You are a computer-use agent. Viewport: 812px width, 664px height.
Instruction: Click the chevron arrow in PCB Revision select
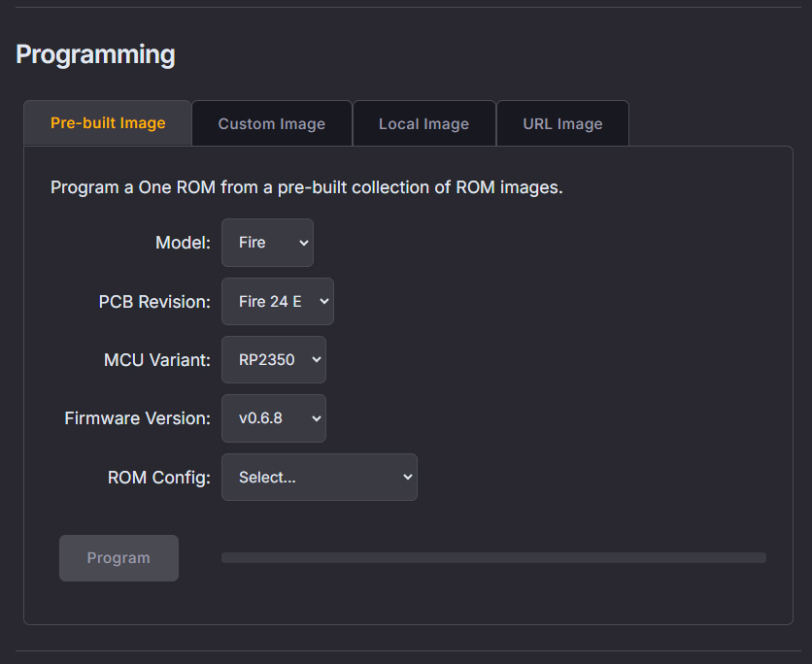click(x=323, y=302)
